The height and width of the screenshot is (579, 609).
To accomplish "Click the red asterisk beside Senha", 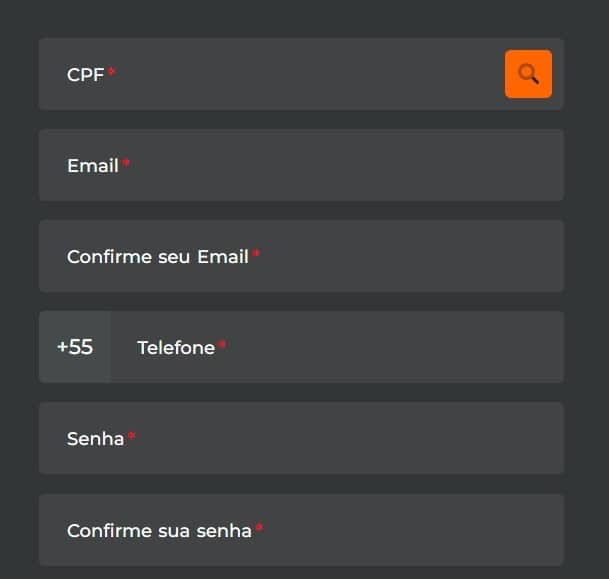I will 131,436.
